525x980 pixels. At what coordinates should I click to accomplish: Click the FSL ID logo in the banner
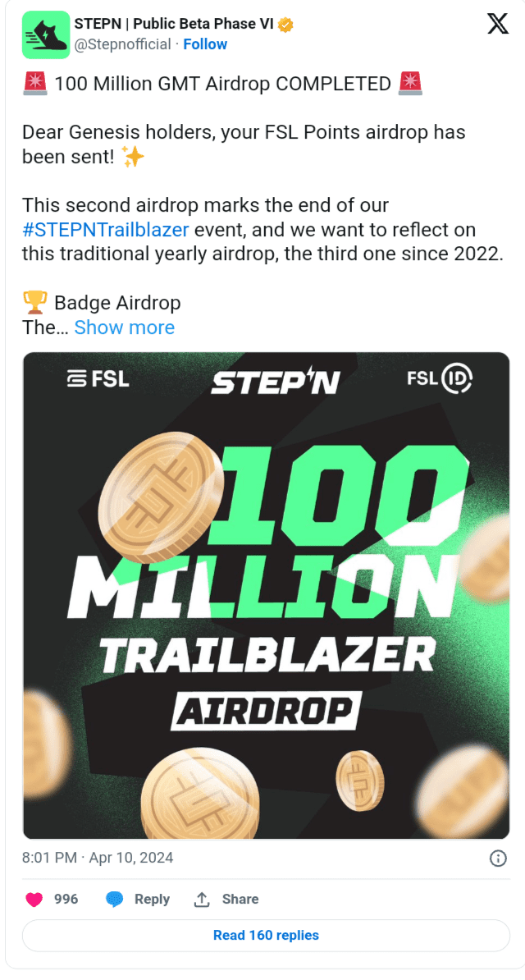click(439, 379)
